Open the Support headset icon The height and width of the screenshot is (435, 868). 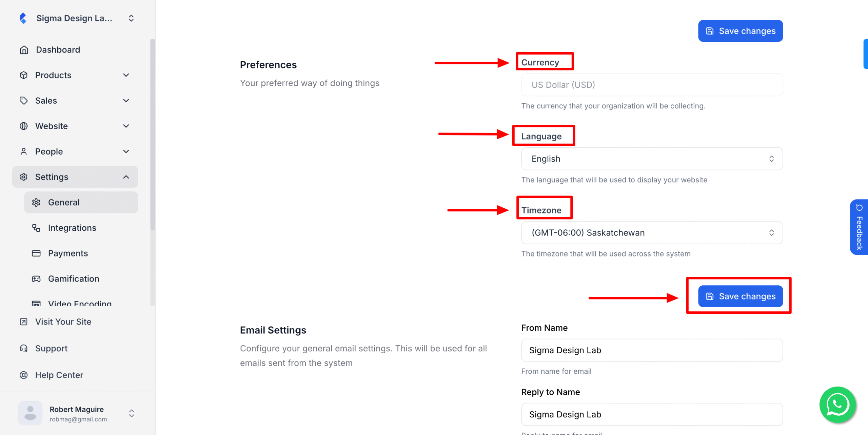pos(24,348)
